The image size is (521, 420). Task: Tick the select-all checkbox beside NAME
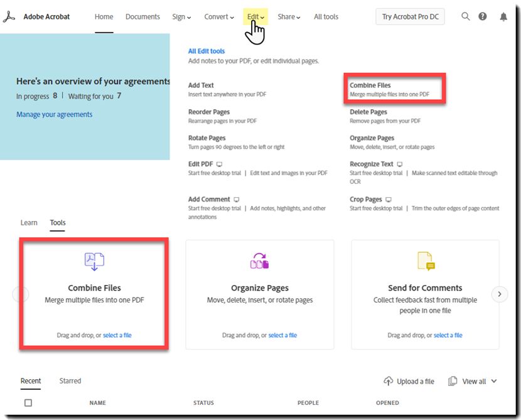tap(28, 402)
